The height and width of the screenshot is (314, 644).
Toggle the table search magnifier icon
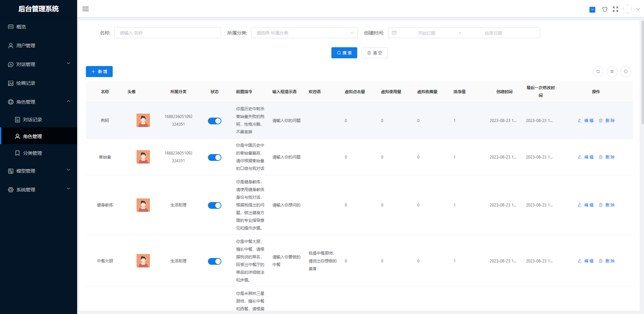(626, 71)
